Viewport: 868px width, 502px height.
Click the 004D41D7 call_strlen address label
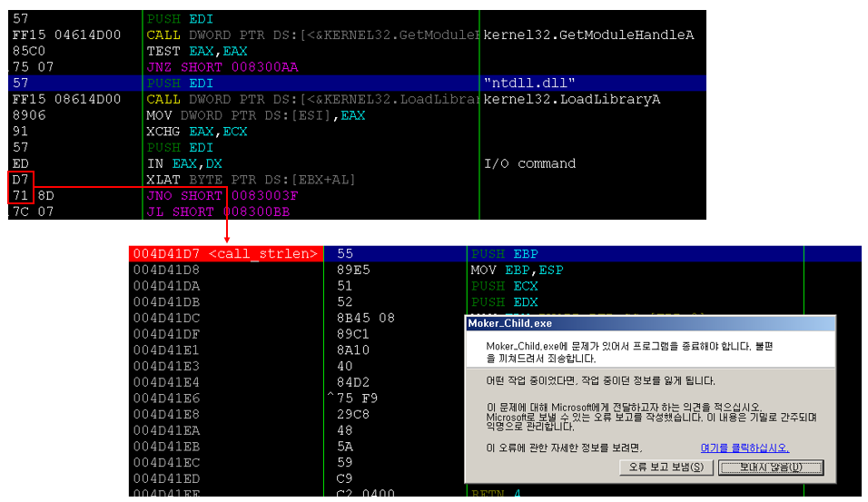(225, 253)
